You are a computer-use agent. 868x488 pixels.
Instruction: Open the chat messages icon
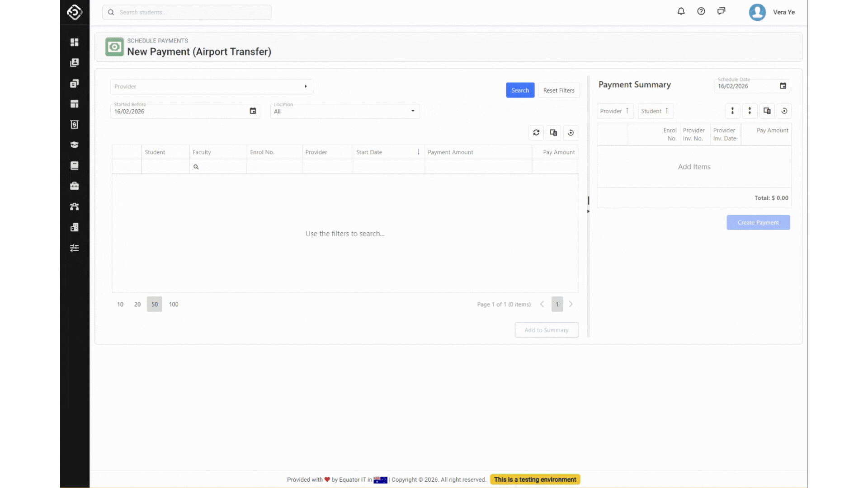tap(721, 11)
